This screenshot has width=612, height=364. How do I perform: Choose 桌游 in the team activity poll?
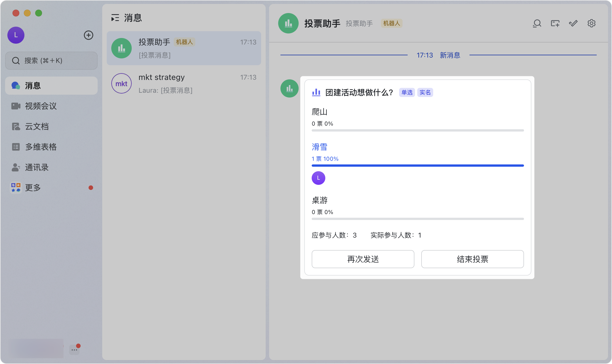point(319,200)
